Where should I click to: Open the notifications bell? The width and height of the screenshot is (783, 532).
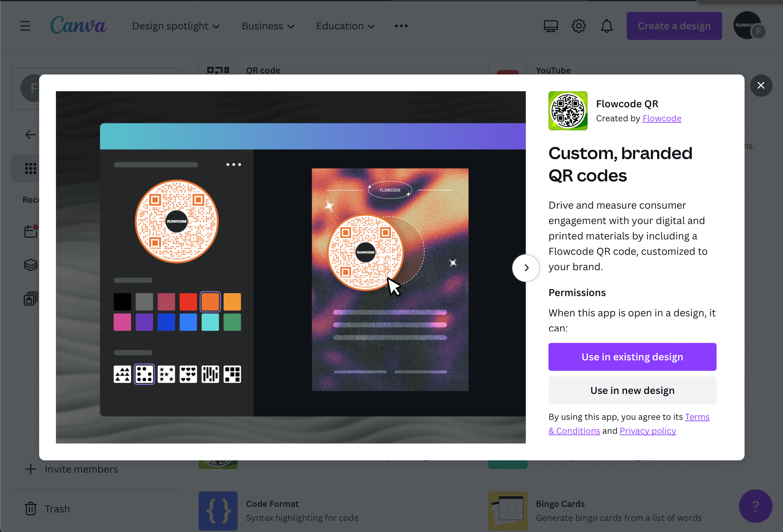pyautogui.click(x=606, y=26)
